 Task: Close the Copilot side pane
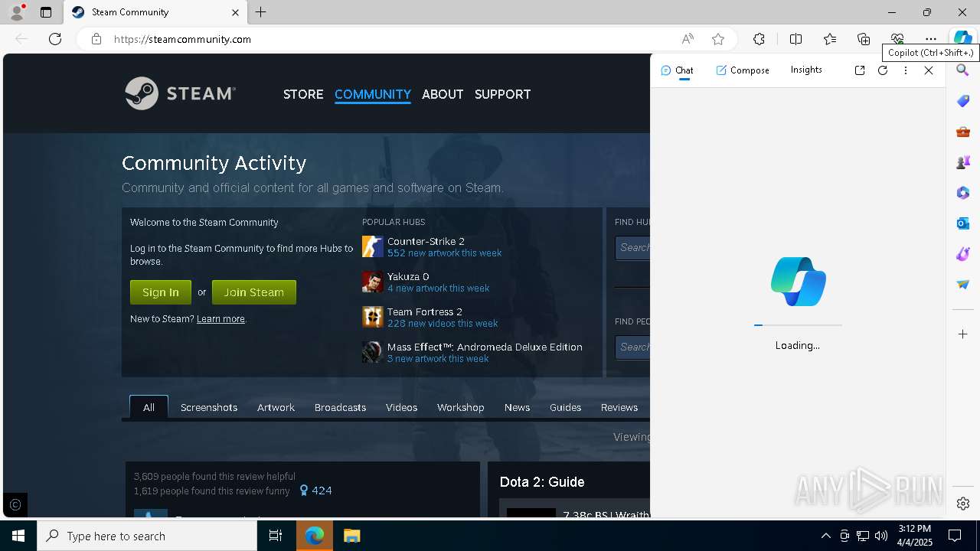(x=929, y=70)
